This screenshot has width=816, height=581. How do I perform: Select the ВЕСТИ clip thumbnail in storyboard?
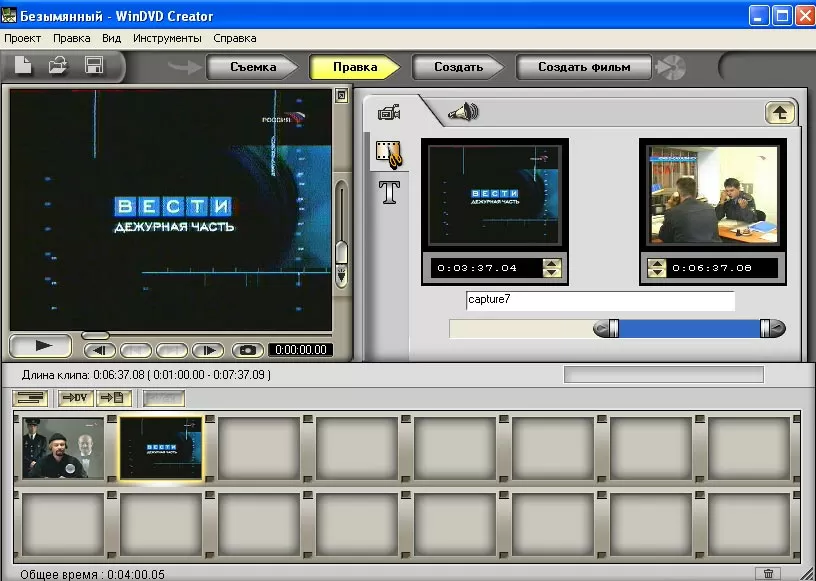point(161,449)
